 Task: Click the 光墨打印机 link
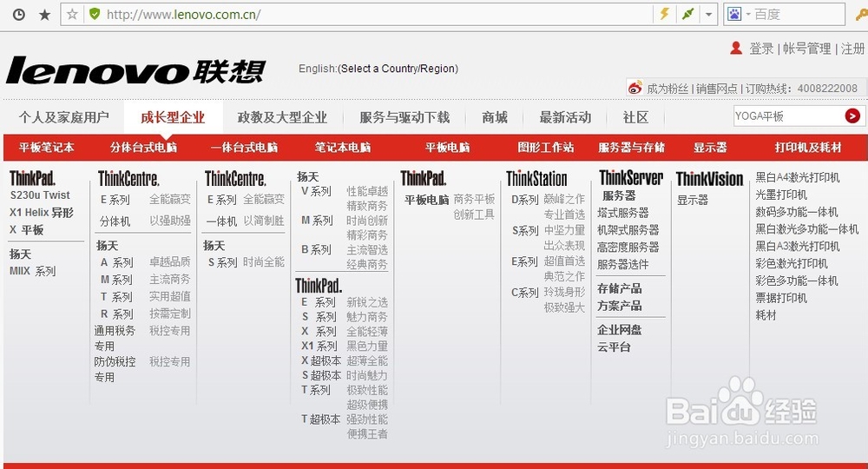[x=781, y=195]
